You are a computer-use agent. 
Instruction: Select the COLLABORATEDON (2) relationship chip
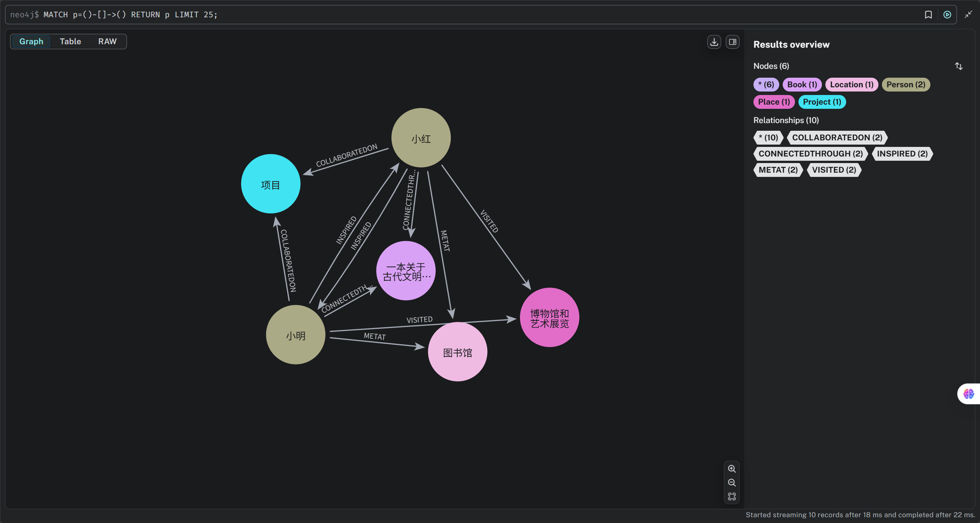click(837, 138)
